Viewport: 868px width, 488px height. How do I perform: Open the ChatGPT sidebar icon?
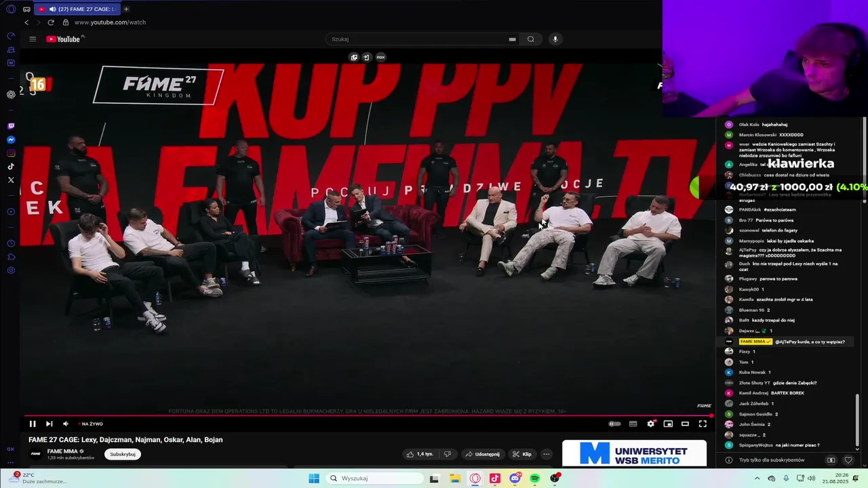11,94
